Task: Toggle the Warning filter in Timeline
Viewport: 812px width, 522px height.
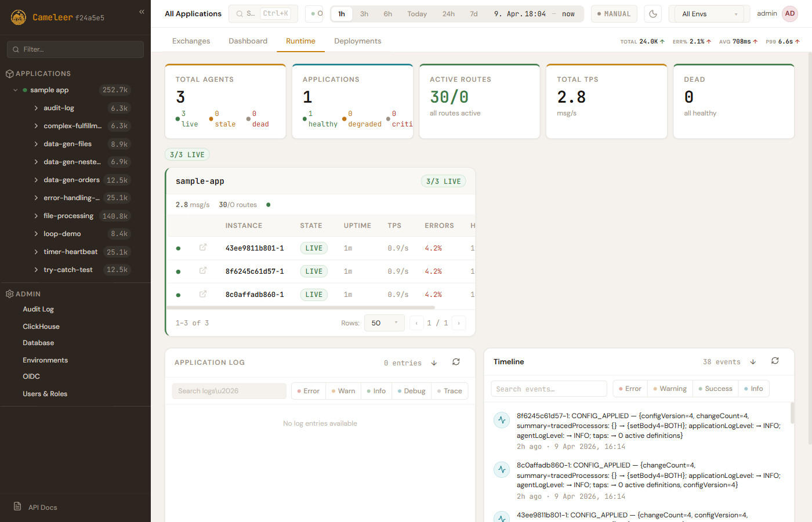Action: (669, 389)
